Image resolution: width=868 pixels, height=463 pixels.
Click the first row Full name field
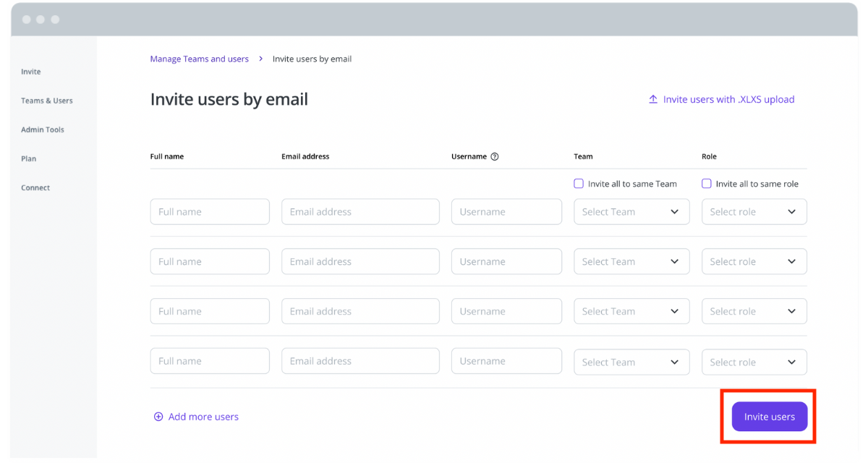(210, 212)
